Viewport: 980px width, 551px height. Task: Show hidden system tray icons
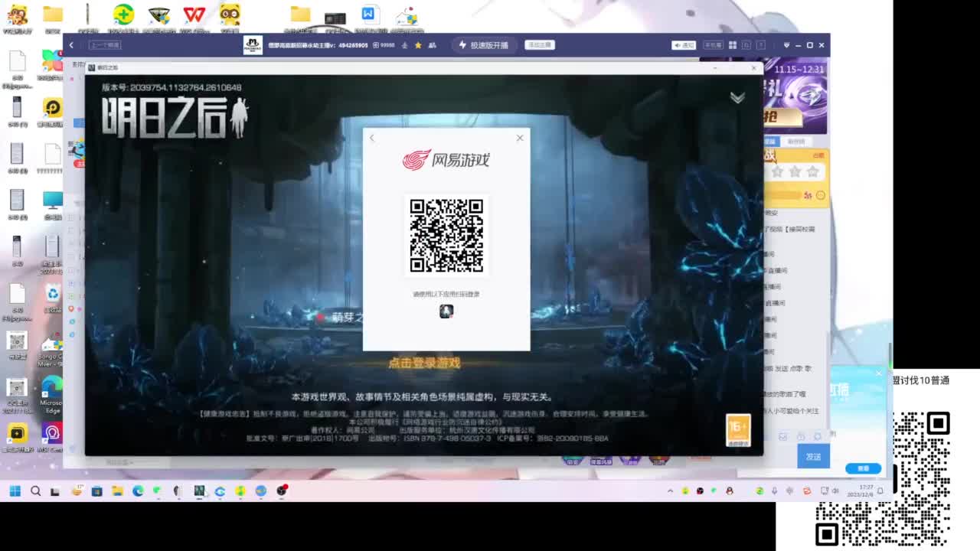pos(670,491)
